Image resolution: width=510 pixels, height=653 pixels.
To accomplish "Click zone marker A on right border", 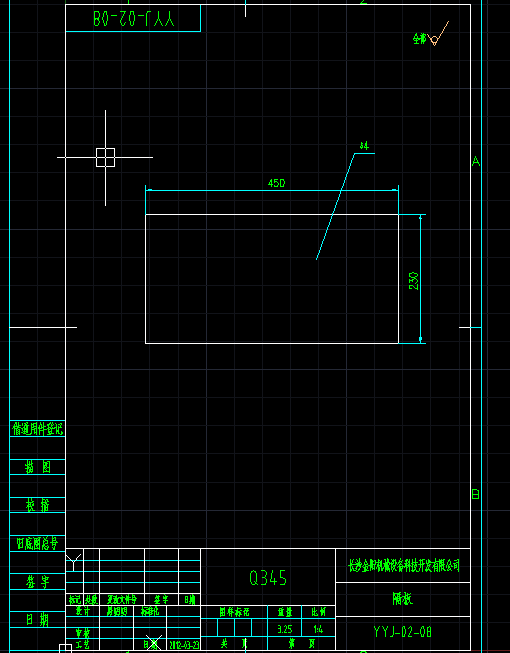I will (476, 161).
